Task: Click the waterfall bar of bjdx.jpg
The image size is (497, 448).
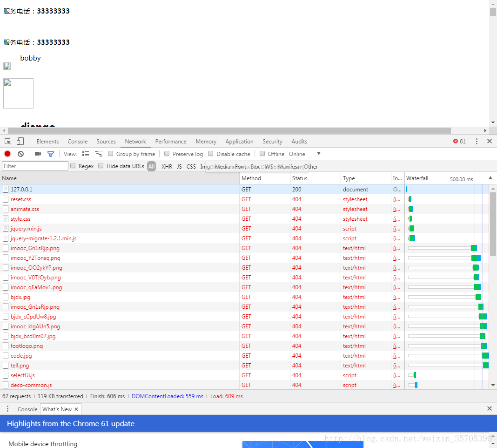Action: [478, 297]
